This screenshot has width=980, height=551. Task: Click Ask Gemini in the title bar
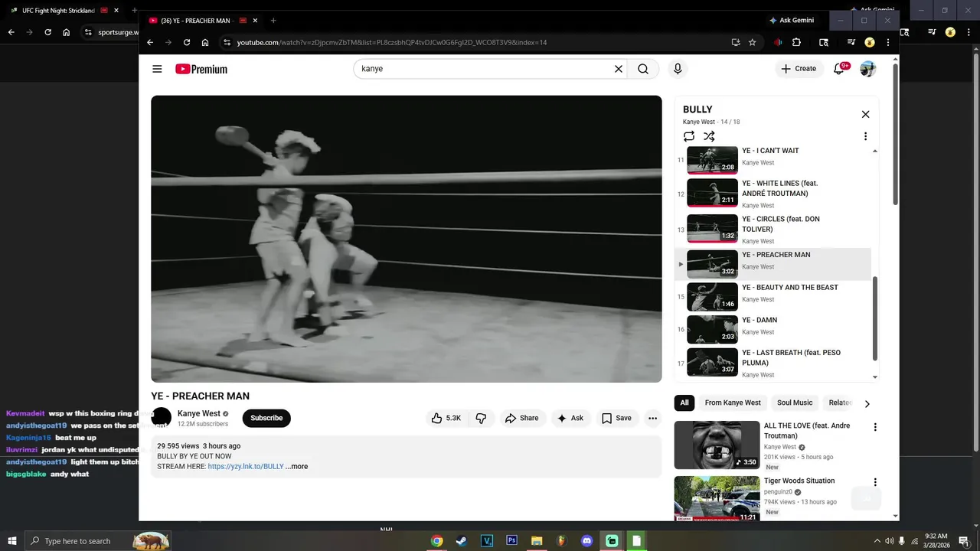792,20
